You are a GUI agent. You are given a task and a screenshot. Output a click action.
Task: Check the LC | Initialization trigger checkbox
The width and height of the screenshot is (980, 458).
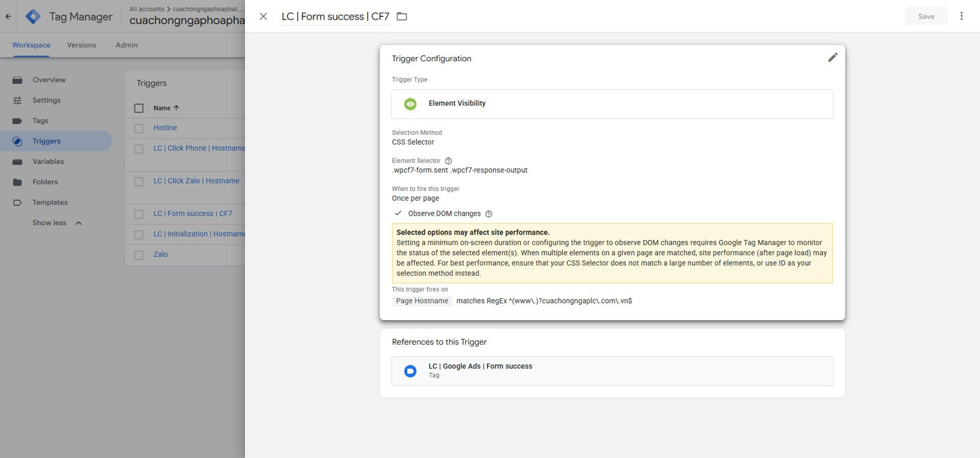pyautogui.click(x=139, y=235)
